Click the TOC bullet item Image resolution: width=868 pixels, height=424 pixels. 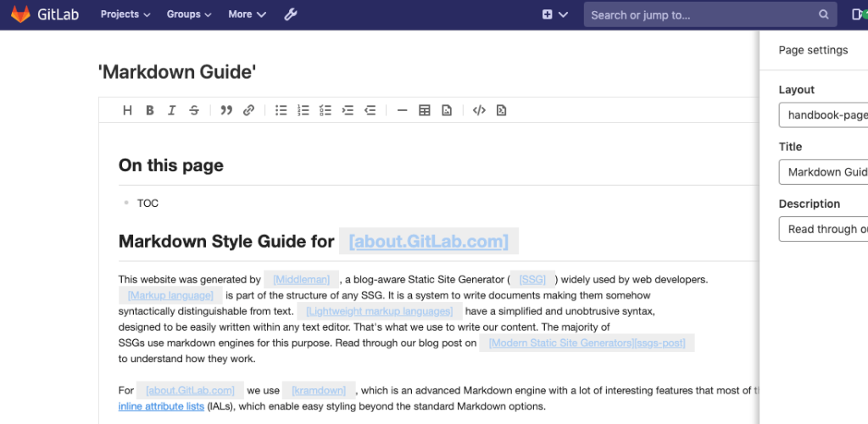(x=147, y=204)
